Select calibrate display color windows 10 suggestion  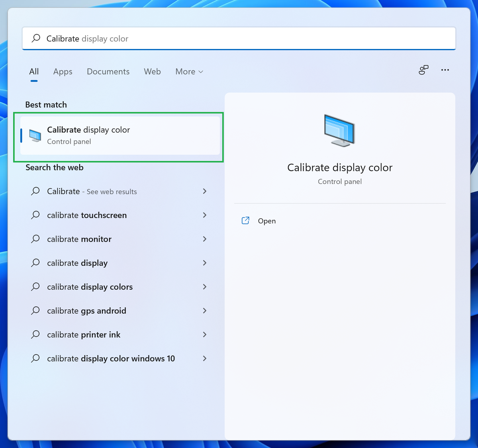tap(110, 358)
